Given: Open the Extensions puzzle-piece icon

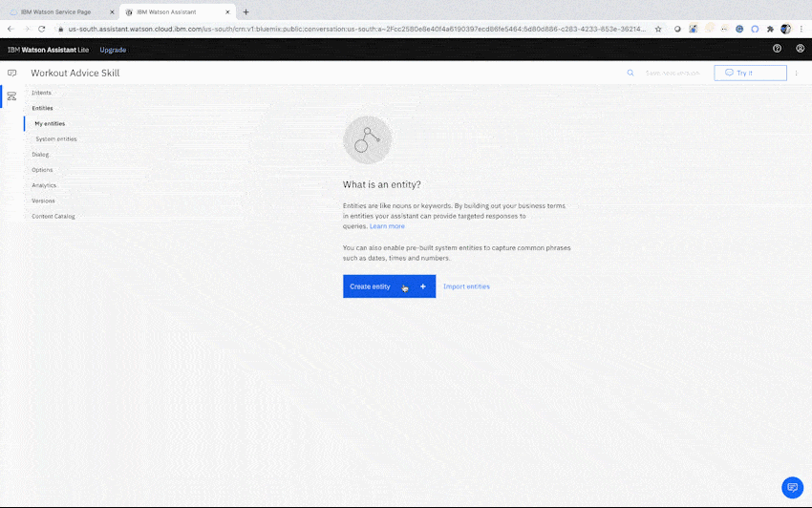Looking at the screenshot, I should coord(770,29).
